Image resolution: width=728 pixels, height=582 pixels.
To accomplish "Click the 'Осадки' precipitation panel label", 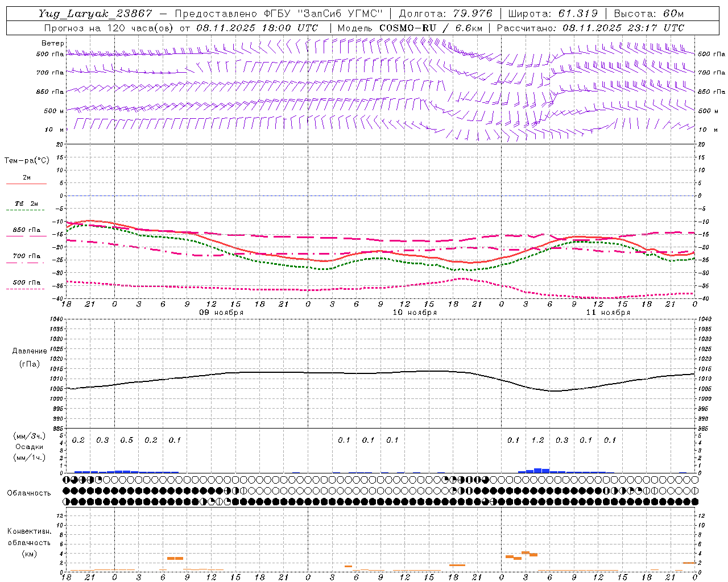I will click(x=29, y=447).
